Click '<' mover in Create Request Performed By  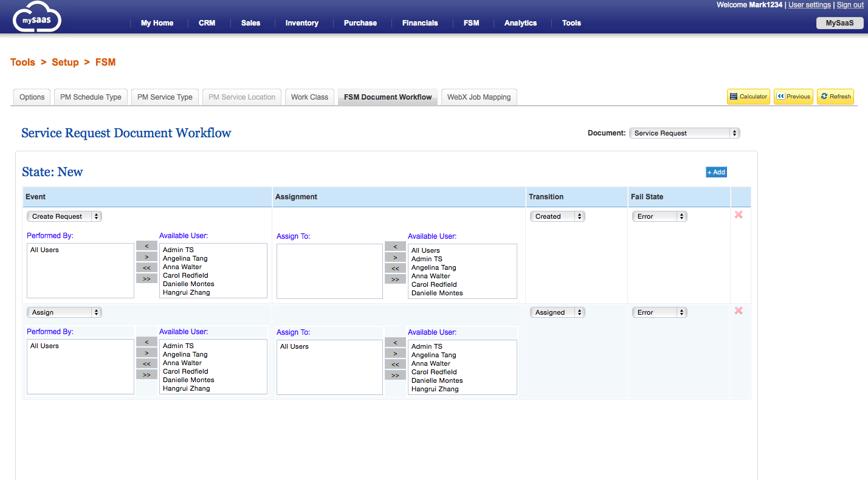(146, 246)
